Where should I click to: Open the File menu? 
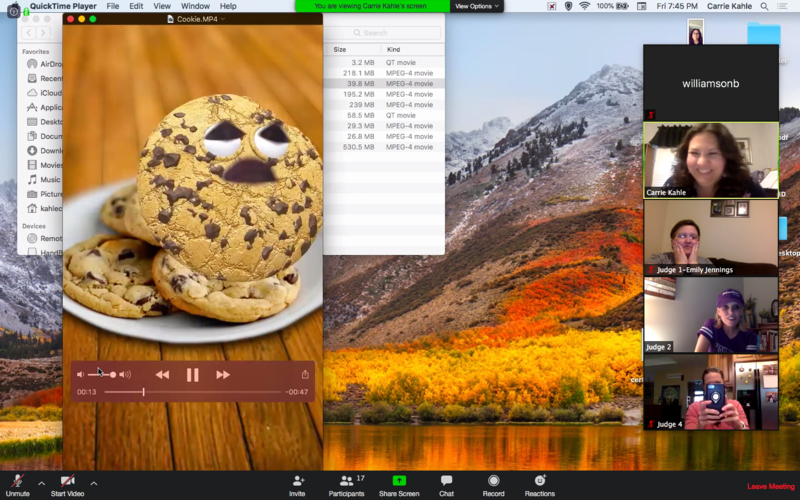coord(113,6)
